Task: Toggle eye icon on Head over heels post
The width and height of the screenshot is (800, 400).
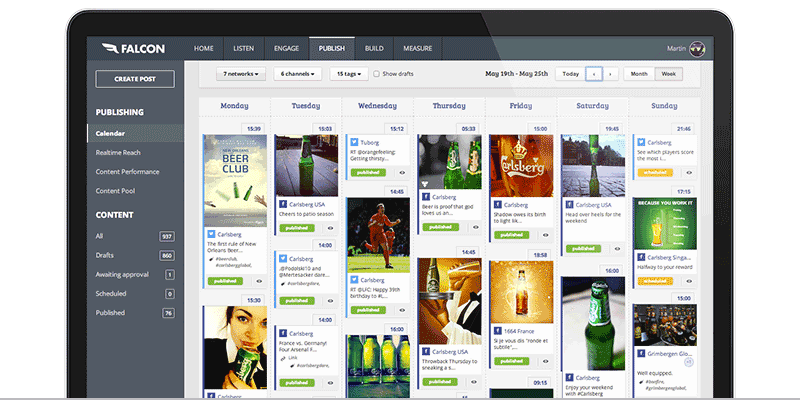Action: coord(617,249)
